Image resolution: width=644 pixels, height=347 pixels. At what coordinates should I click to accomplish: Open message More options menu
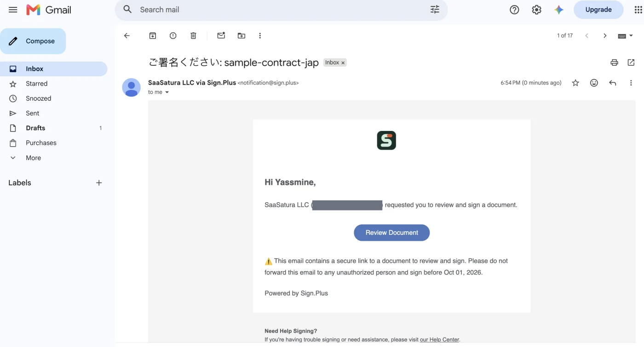click(631, 83)
